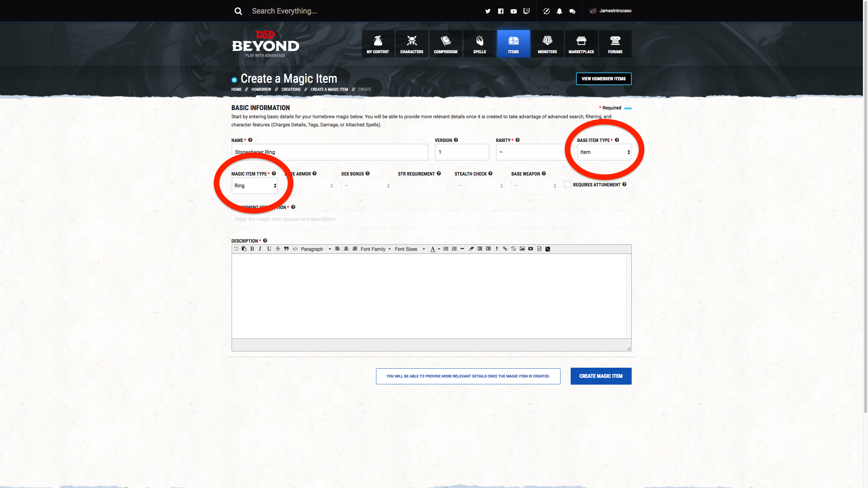Open the Font Sizes dropdown

pos(410,249)
